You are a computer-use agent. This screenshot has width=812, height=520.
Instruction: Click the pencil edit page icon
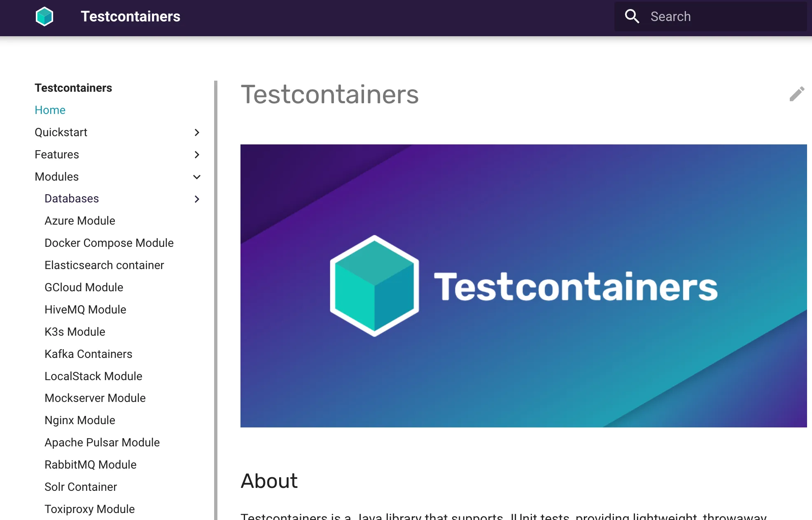(x=797, y=94)
